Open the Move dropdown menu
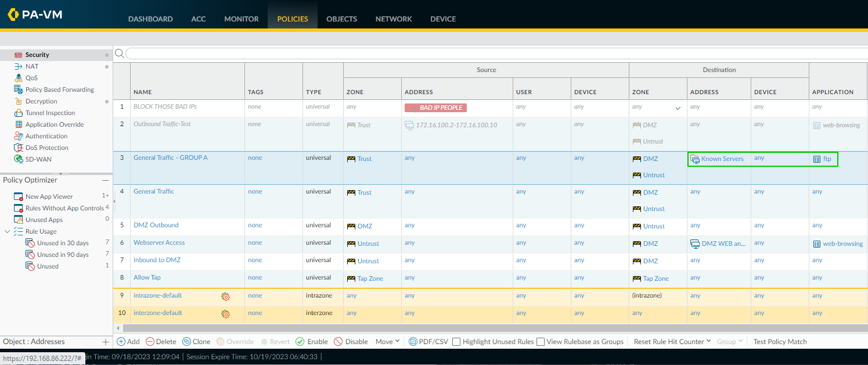Viewport: 868px width, 365px height. (x=387, y=342)
